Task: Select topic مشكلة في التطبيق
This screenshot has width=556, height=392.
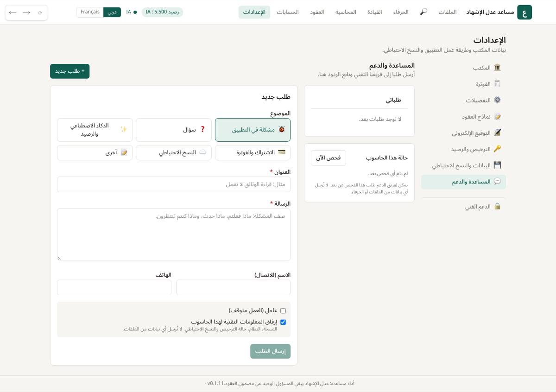Action: (253, 130)
